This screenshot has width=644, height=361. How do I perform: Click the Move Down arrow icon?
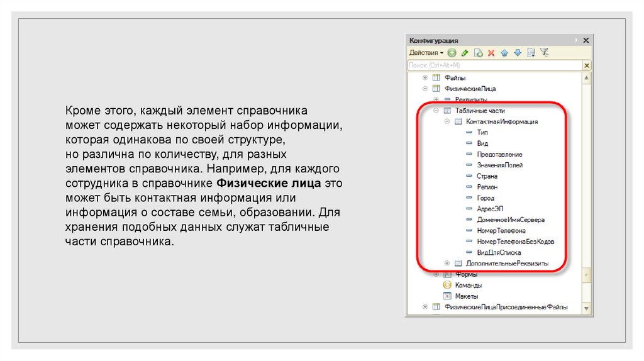tap(518, 53)
